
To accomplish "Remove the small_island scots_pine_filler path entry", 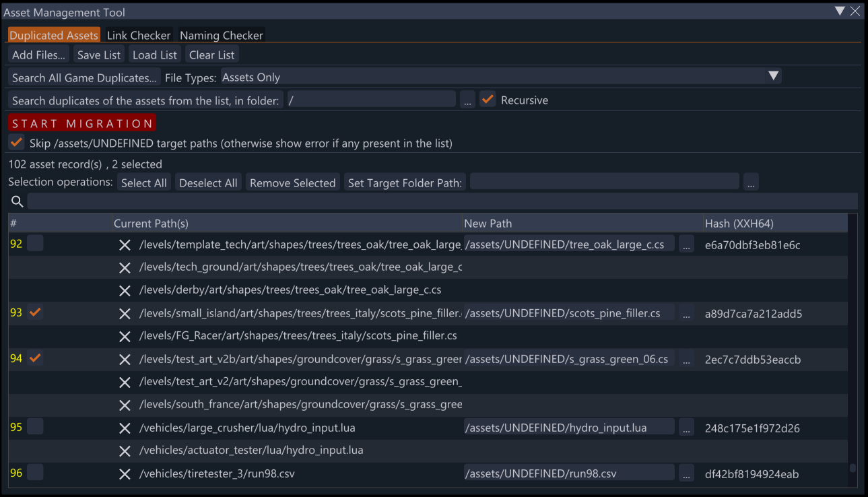I will coord(125,314).
